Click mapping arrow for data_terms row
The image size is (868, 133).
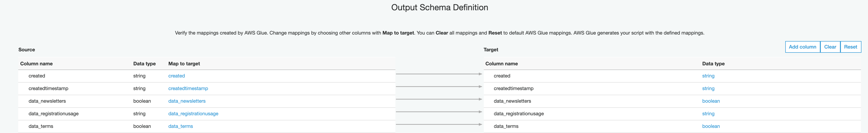(x=439, y=125)
